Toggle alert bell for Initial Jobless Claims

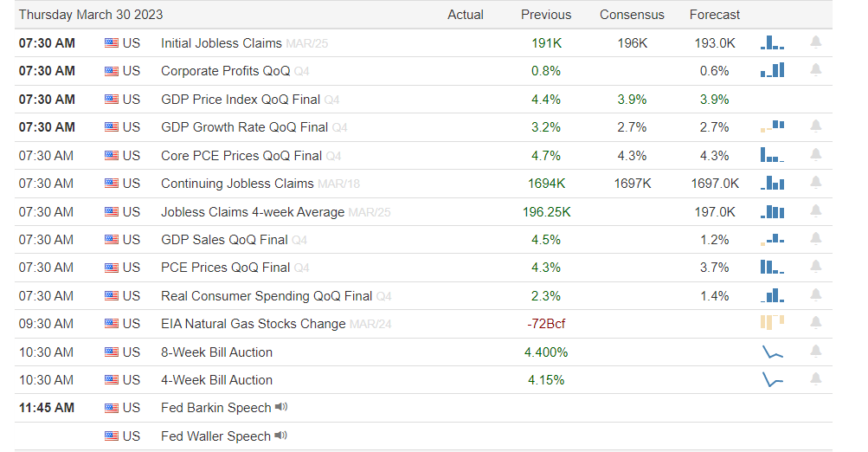(815, 42)
